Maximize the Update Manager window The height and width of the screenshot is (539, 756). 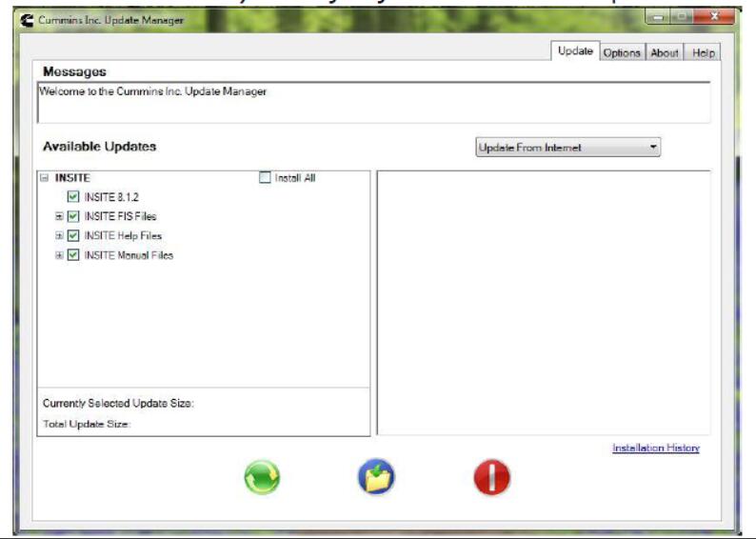click(x=682, y=17)
